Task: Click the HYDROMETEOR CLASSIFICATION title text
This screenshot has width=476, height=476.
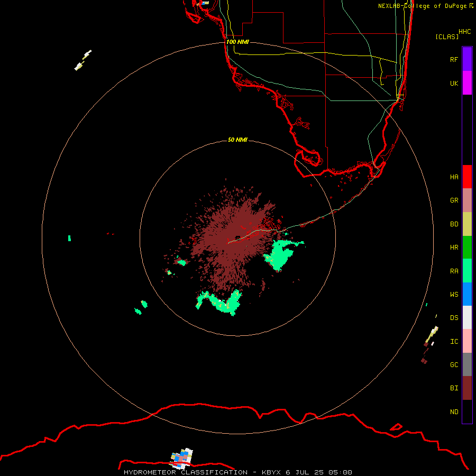Action: (x=186, y=472)
